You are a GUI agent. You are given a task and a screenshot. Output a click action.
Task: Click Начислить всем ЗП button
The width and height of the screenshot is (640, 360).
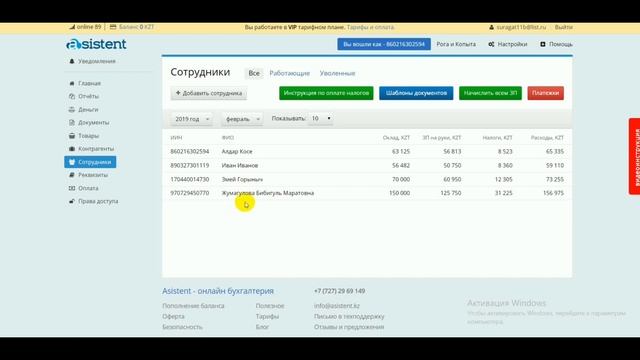coord(490,93)
